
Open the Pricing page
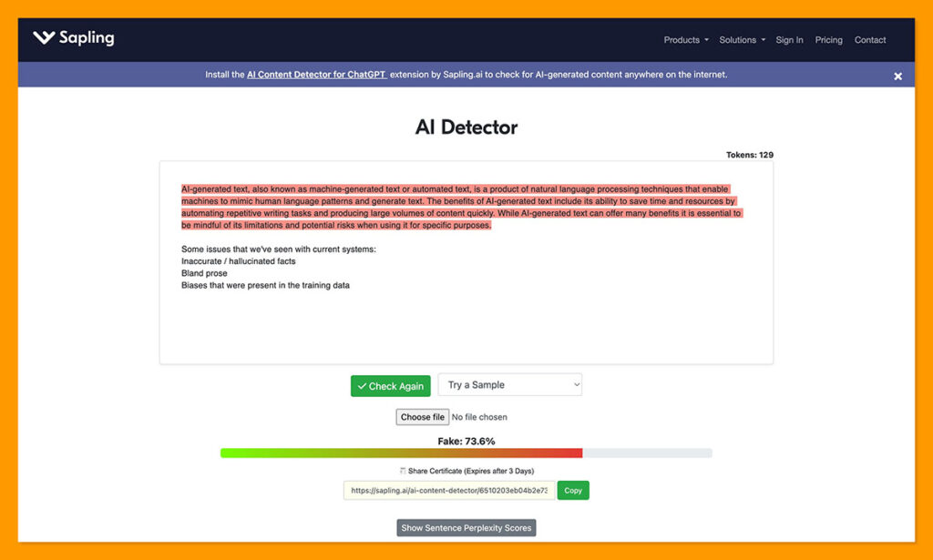pos(828,40)
